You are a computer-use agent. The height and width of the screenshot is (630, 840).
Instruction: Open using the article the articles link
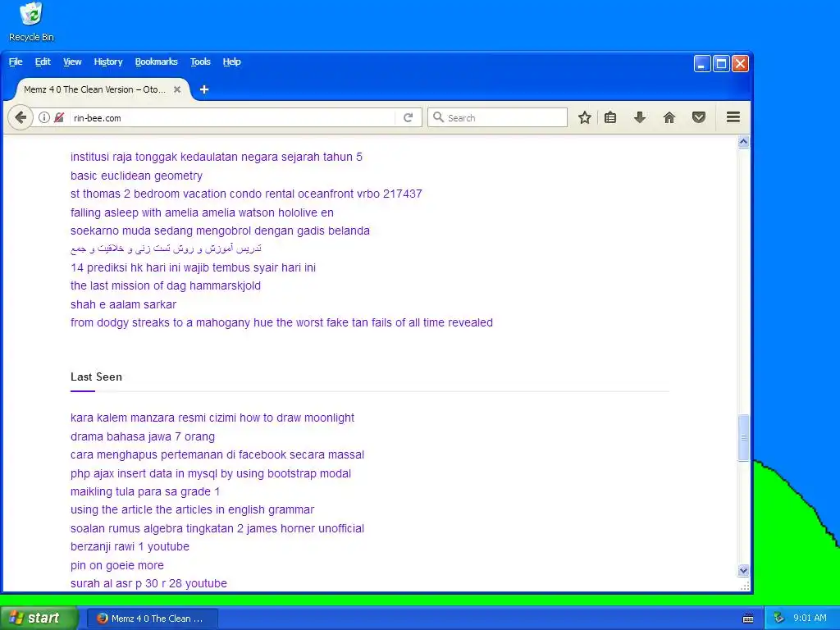[x=192, y=510]
